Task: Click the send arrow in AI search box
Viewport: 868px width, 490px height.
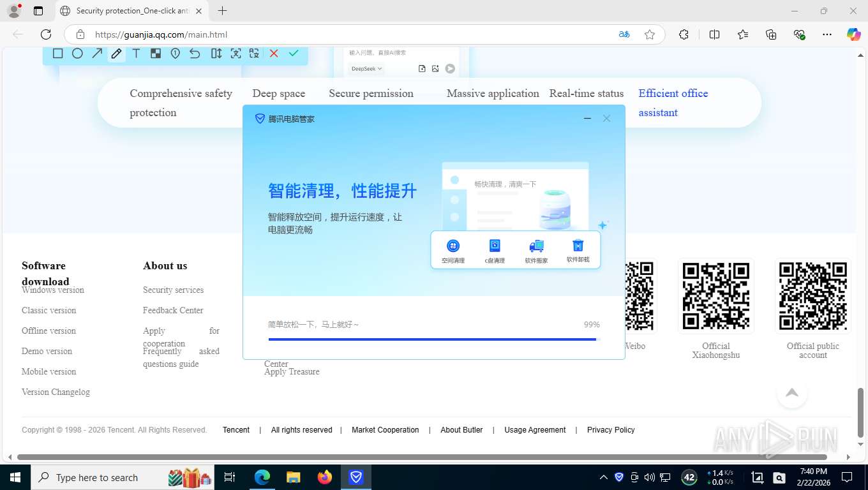Action: pos(450,68)
